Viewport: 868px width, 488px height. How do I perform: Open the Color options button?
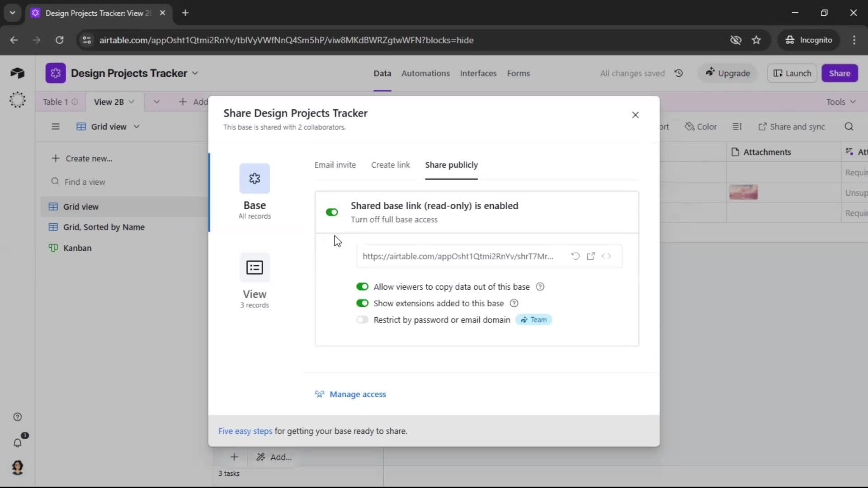pos(701,127)
